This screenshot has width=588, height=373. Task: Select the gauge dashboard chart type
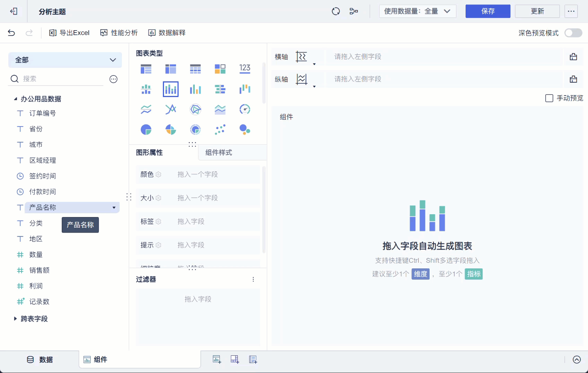pyautogui.click(x=245, y=109)
